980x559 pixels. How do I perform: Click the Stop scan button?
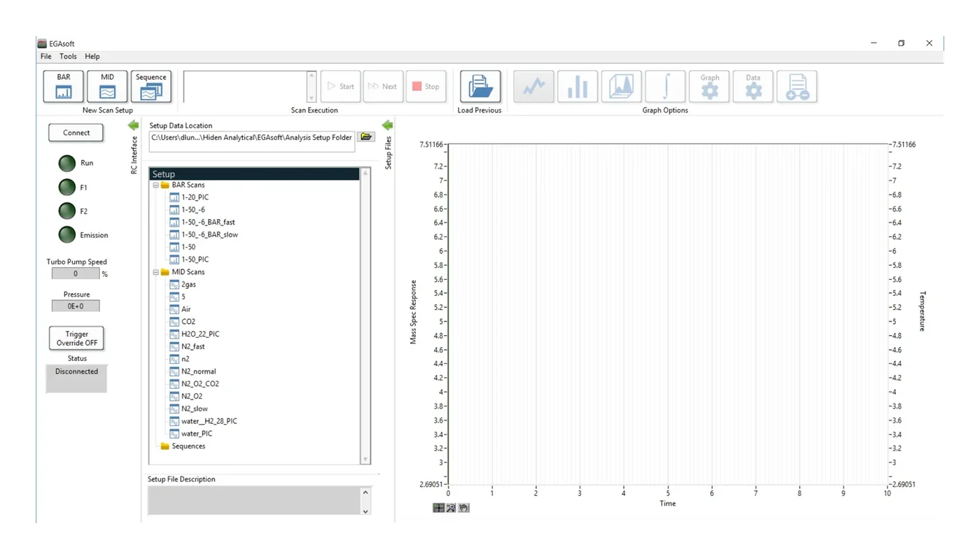426,87
